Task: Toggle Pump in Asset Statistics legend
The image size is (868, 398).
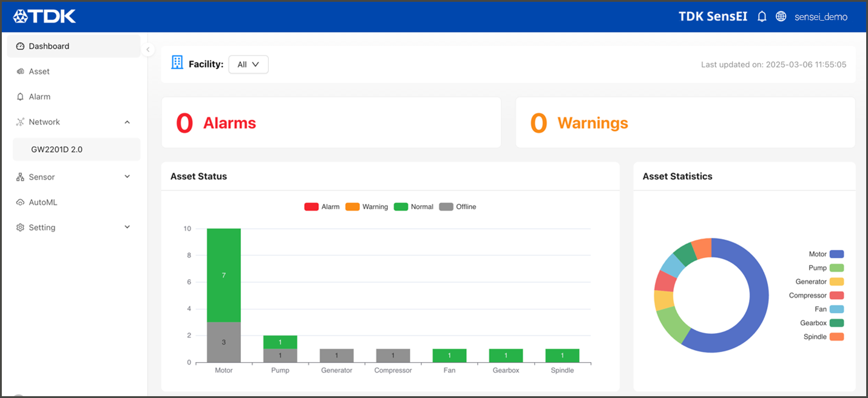Action: coord(826,268)
